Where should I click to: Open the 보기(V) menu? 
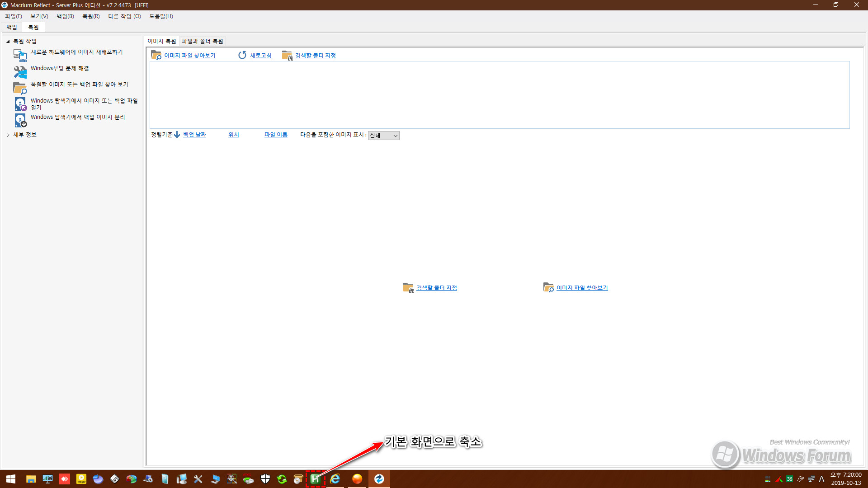[x=39, y=16]
